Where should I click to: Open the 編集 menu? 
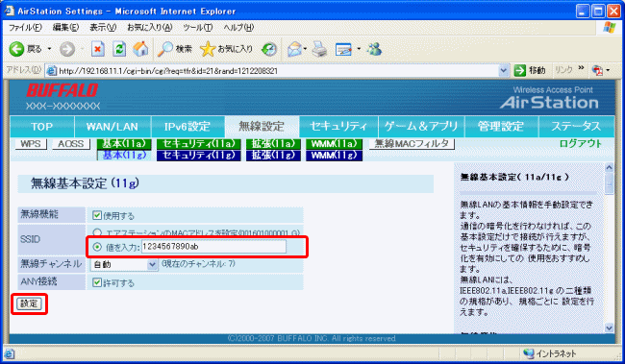click(x=65, y=28)
